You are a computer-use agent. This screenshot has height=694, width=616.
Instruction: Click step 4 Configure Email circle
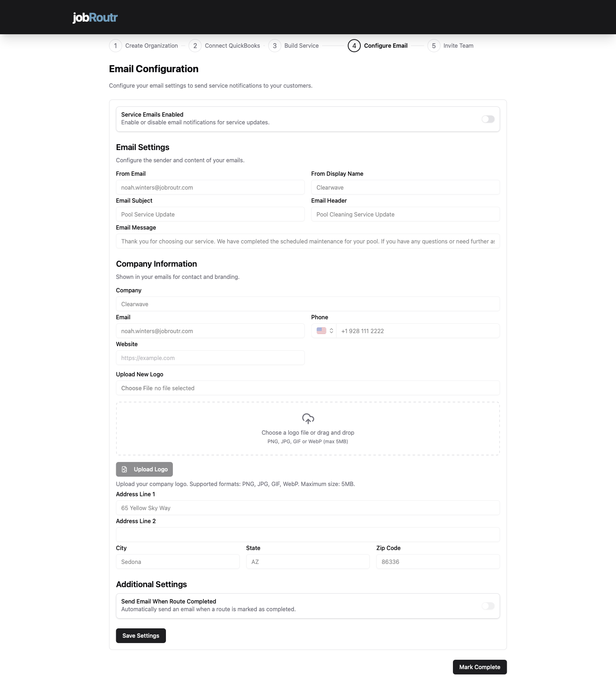354,46
